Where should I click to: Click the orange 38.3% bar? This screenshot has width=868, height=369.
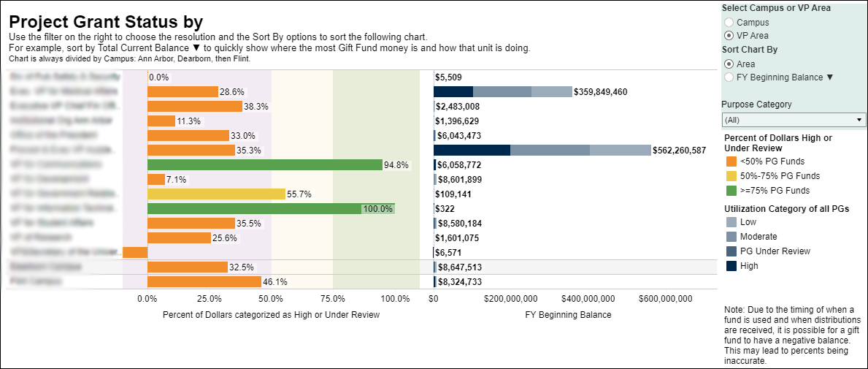(x=194, y=107)
